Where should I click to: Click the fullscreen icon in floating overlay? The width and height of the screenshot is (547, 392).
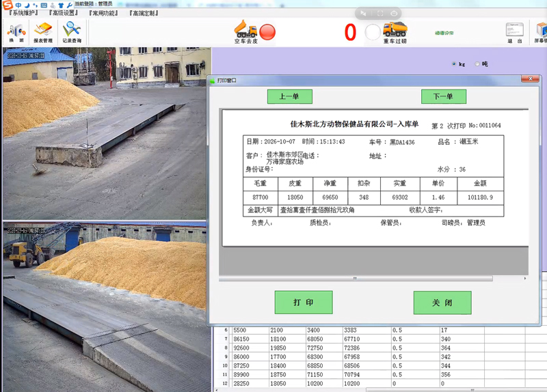(x=380, y=13)
